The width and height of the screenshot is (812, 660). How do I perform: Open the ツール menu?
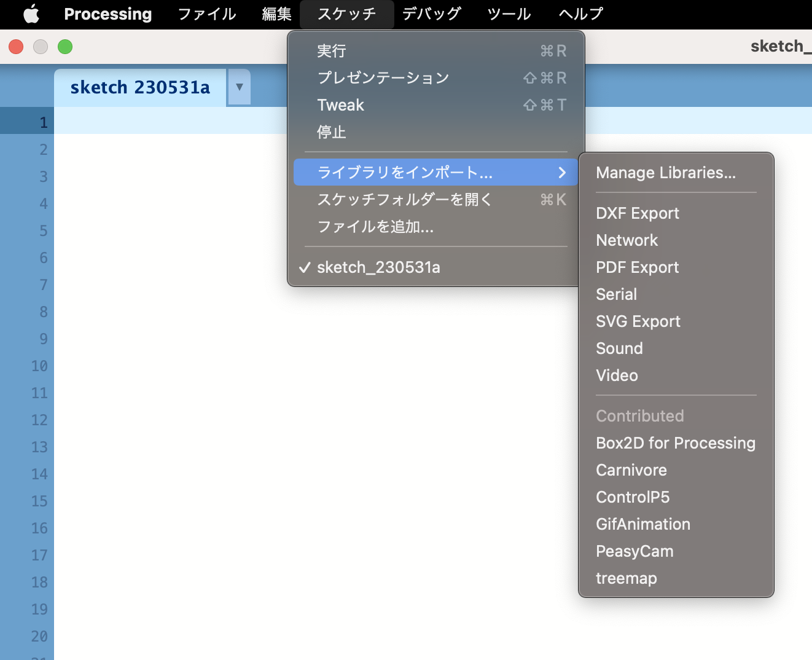point(508,14)
